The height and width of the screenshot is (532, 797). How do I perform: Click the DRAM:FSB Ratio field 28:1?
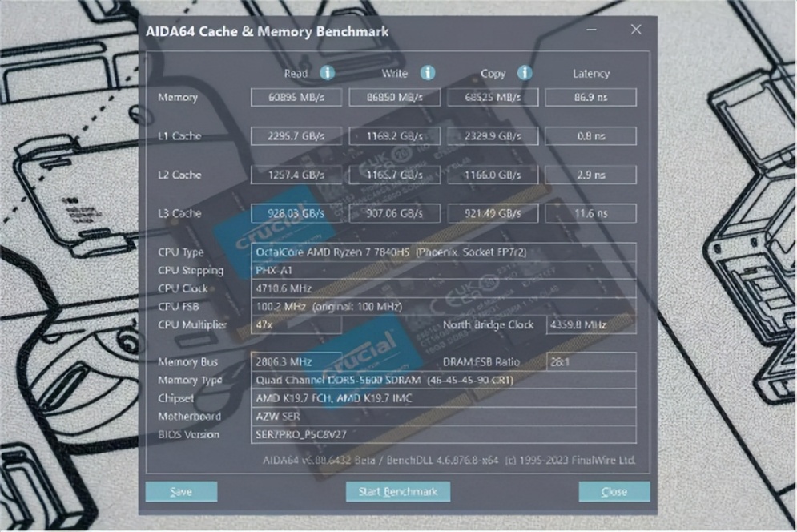coord(591,361)
